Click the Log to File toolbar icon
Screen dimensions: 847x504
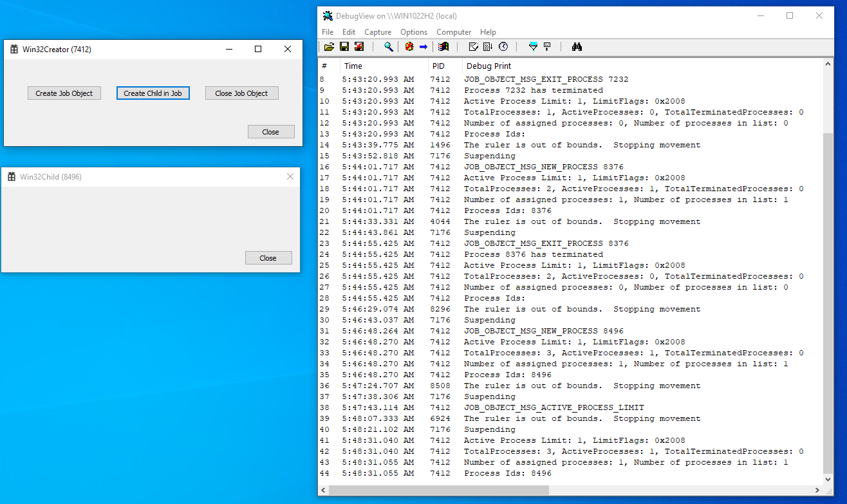click(x=359, y=46)
